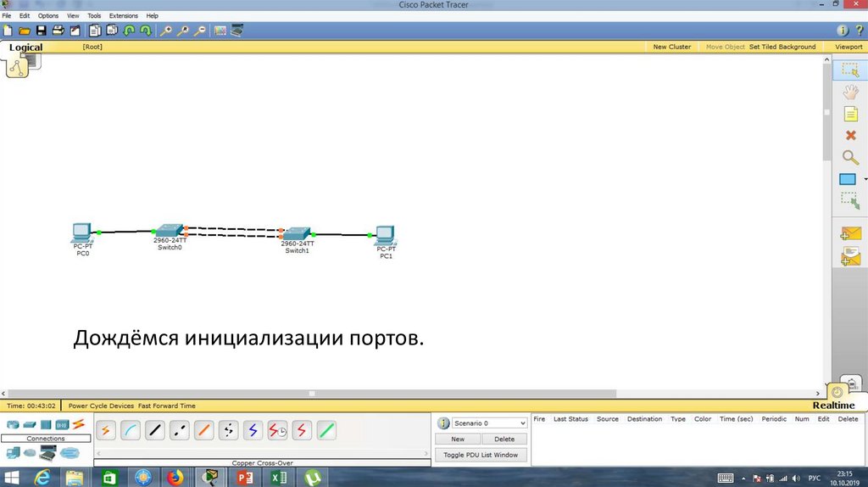Image resolution: width=868 pixels, height=487 pixels.
Task: Select Multiuser Connection category
Action: coord(70,453)
